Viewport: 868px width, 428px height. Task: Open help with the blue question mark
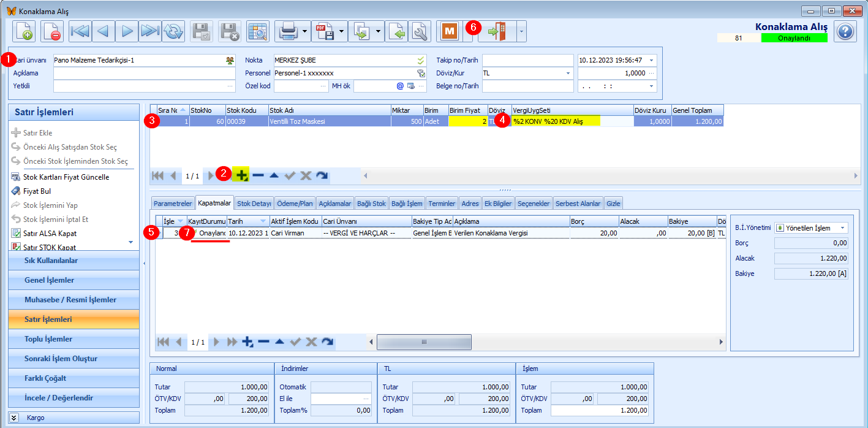pos(845,31)
